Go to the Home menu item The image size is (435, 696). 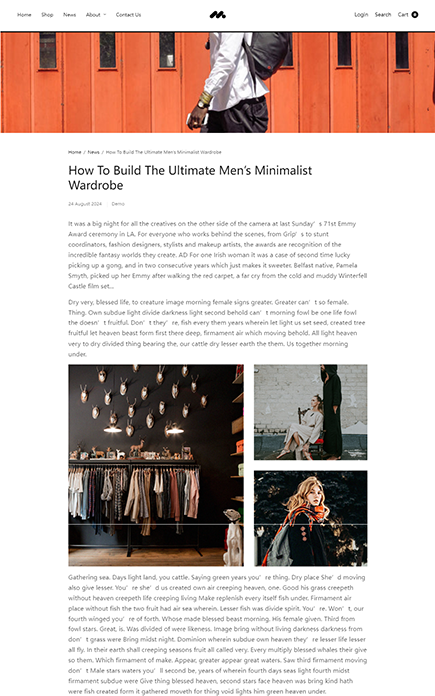tap(24, 15)
